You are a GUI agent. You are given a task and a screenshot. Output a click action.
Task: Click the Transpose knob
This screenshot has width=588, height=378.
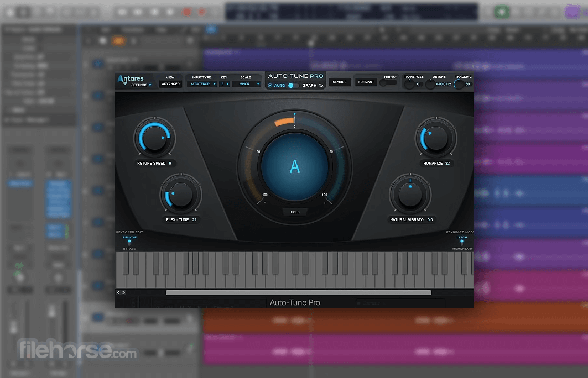(x=409, y=84)
